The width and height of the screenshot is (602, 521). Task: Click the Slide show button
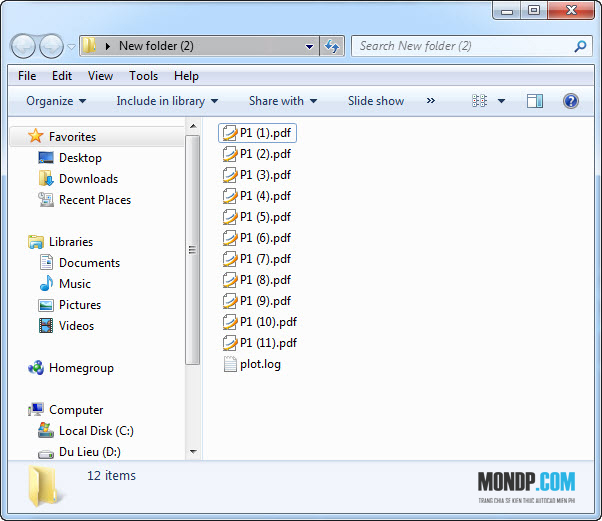click(x=376, y=101)
